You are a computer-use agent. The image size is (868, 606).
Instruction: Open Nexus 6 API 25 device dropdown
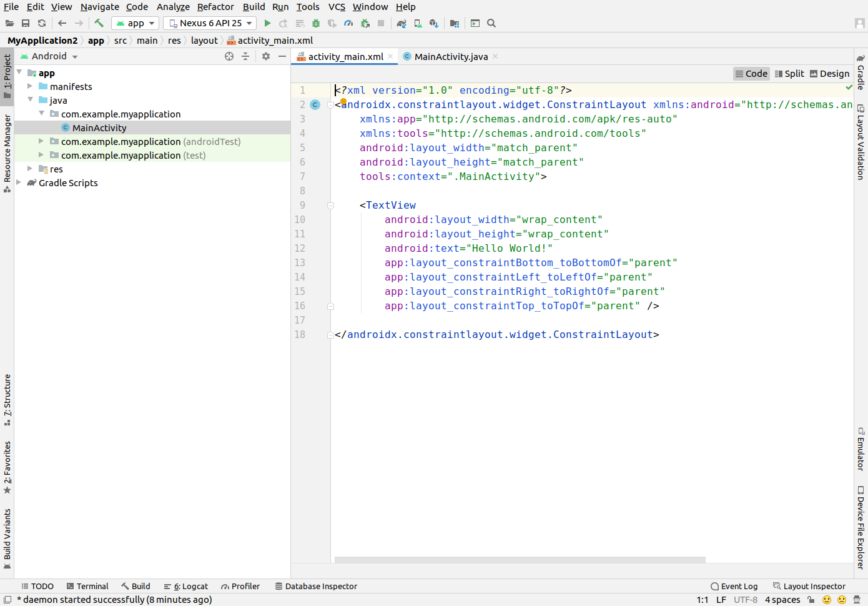pyautogui.click(x=210, y=23)
